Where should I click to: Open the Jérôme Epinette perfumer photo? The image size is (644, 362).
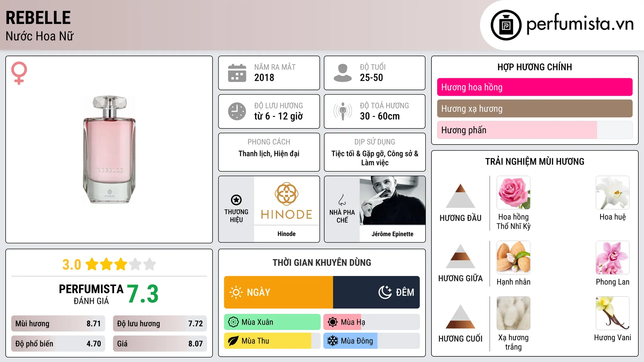pyautogui.click(x=392, y=200)
